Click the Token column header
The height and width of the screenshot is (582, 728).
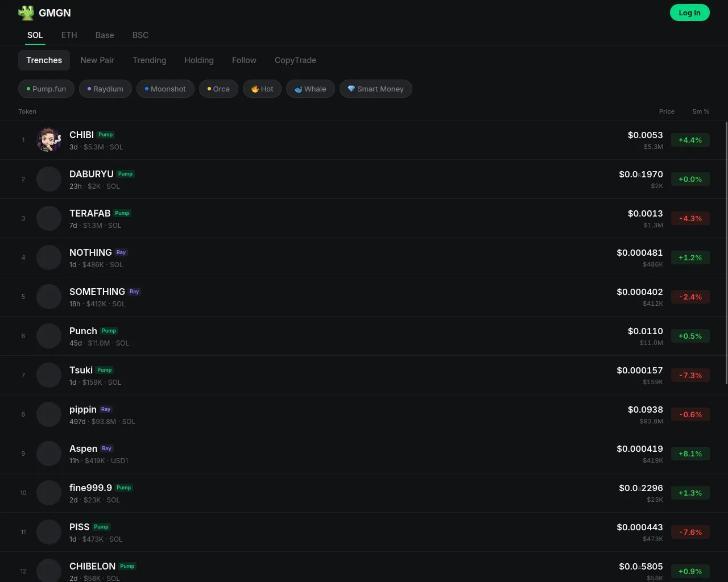27,111
